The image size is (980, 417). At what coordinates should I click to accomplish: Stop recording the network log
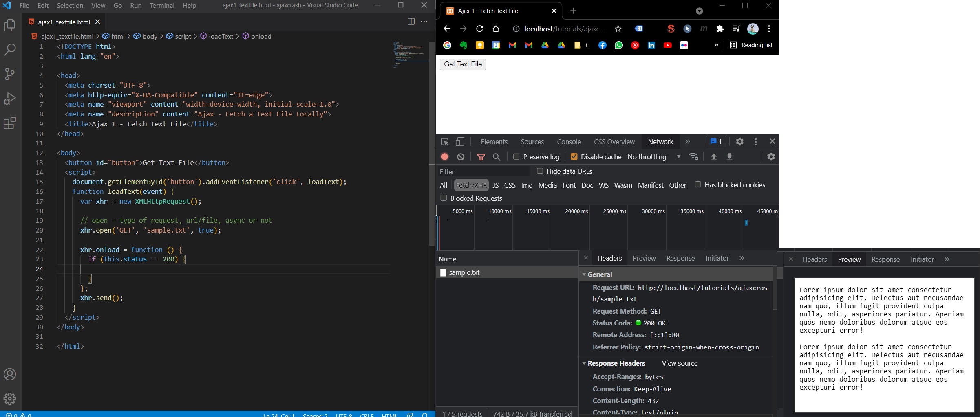445,157
